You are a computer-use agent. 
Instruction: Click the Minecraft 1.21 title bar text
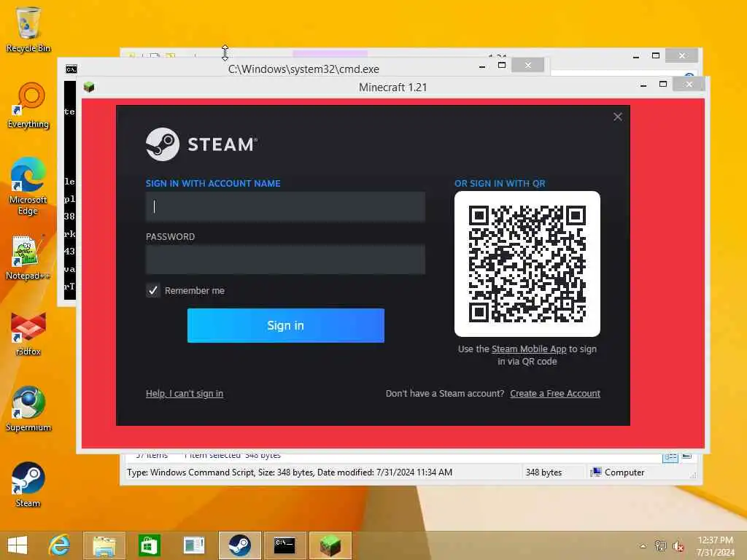point(392,87)
